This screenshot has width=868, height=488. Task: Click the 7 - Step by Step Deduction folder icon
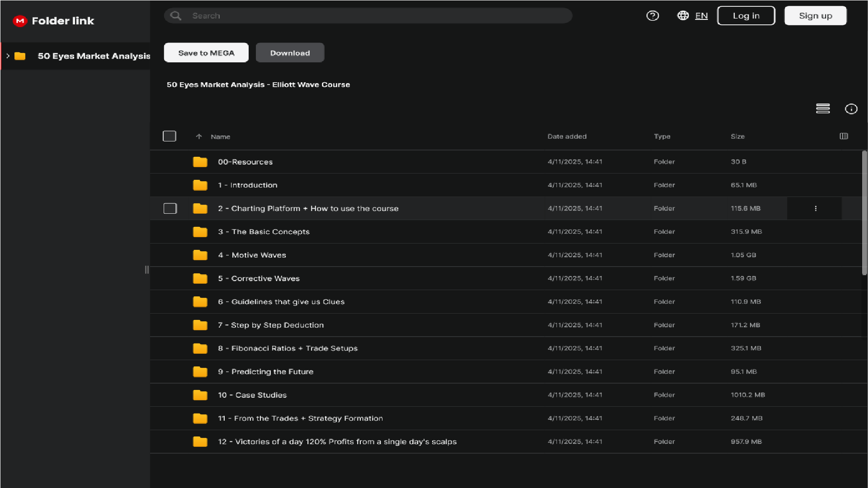(x=200, y=325)
